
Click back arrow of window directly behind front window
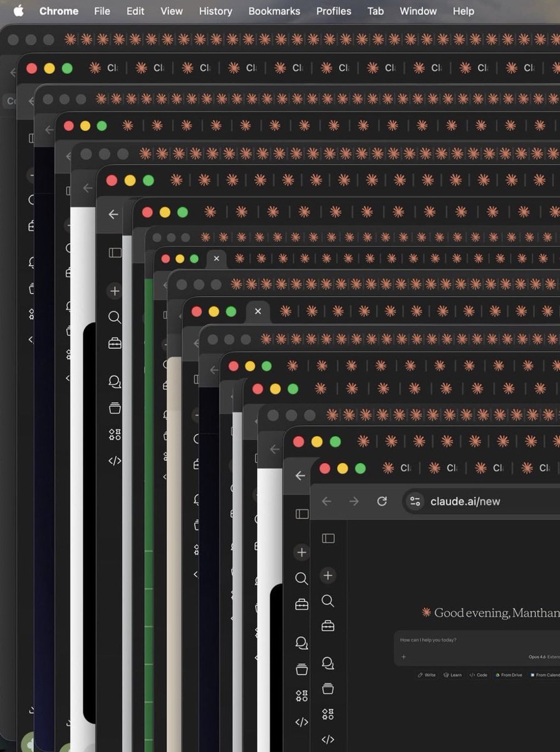300,476
